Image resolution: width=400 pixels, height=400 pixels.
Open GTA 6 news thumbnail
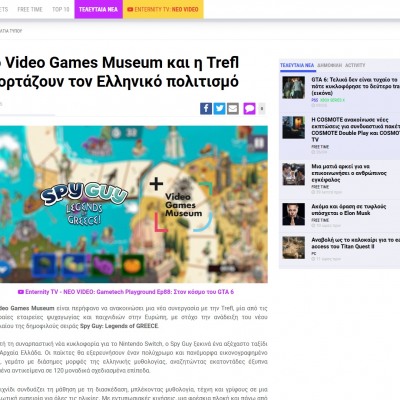coord(294,87)
